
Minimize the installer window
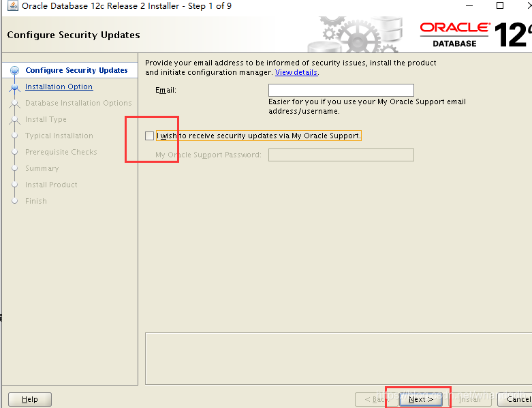coord(469,5)
